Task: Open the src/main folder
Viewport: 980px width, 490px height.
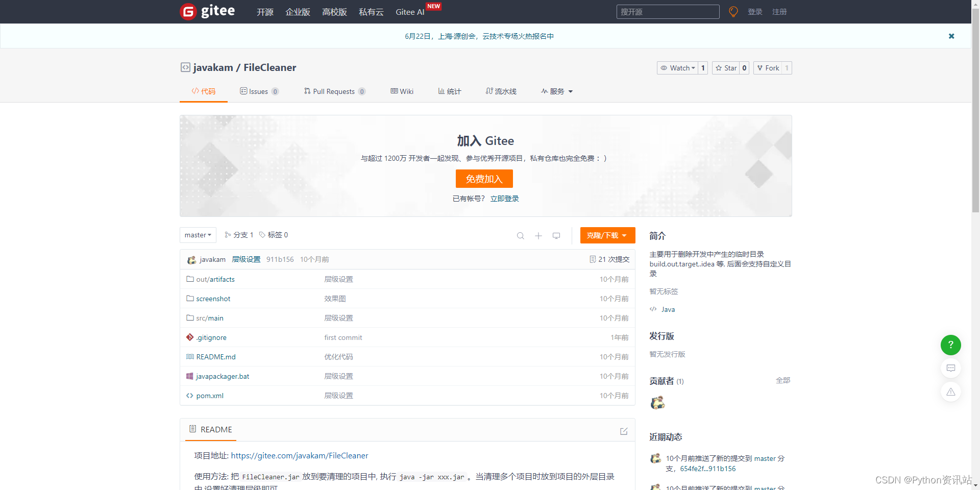Action: (x=210, y=318)
